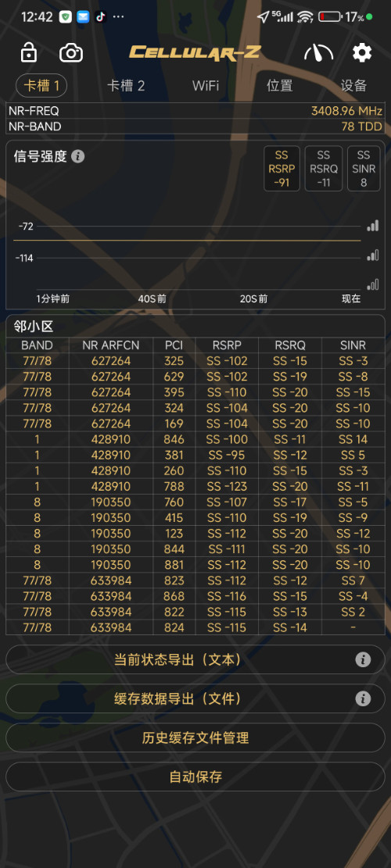Select the 卡槽 1 tab
Screen dimensions: 391x868
click(x=41, y=86)
